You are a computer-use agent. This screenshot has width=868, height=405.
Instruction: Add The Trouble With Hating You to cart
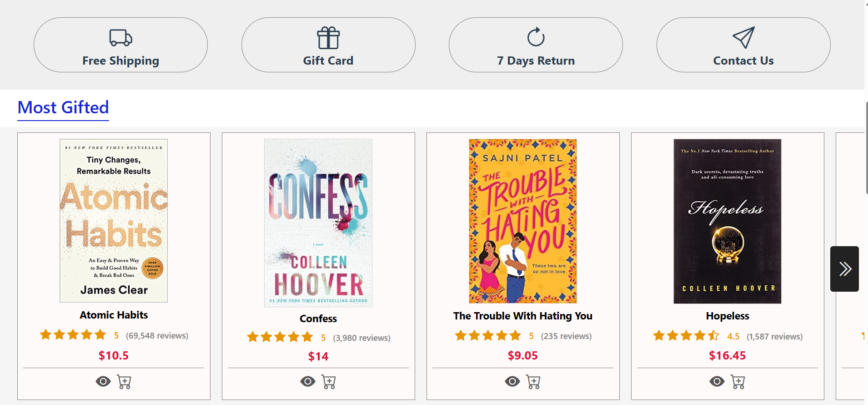tap(533, 382)
